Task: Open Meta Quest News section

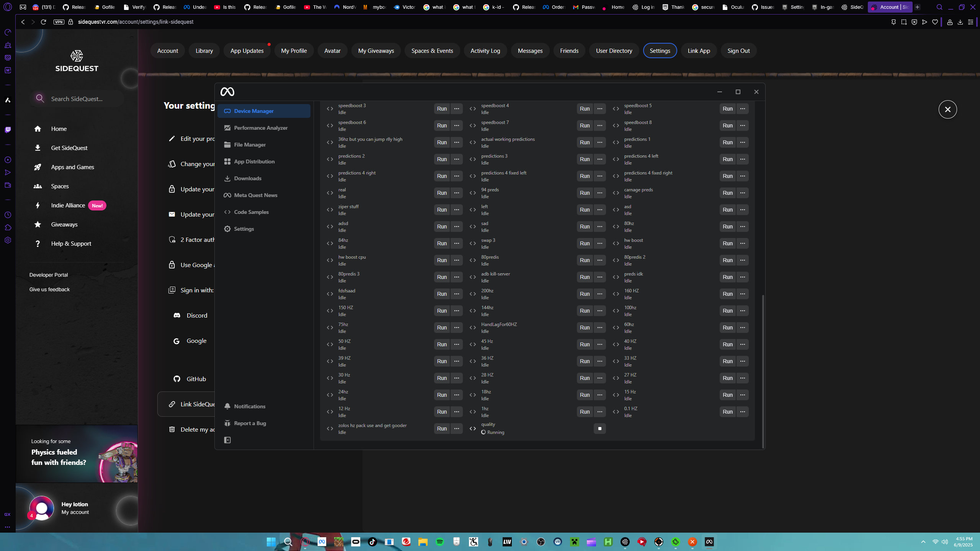Action: click(x=255, y=195)
